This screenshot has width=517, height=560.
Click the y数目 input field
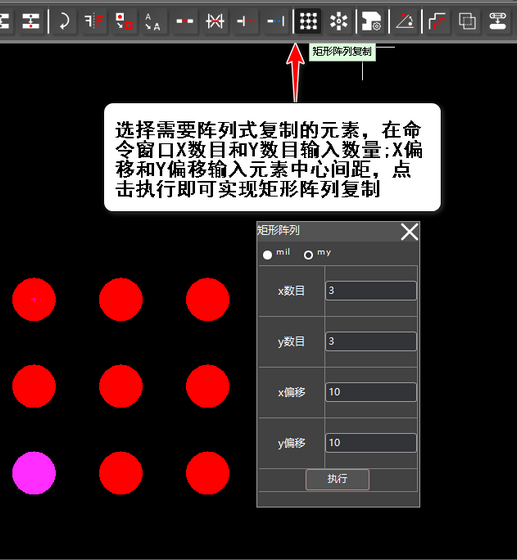tap(371, 341)
